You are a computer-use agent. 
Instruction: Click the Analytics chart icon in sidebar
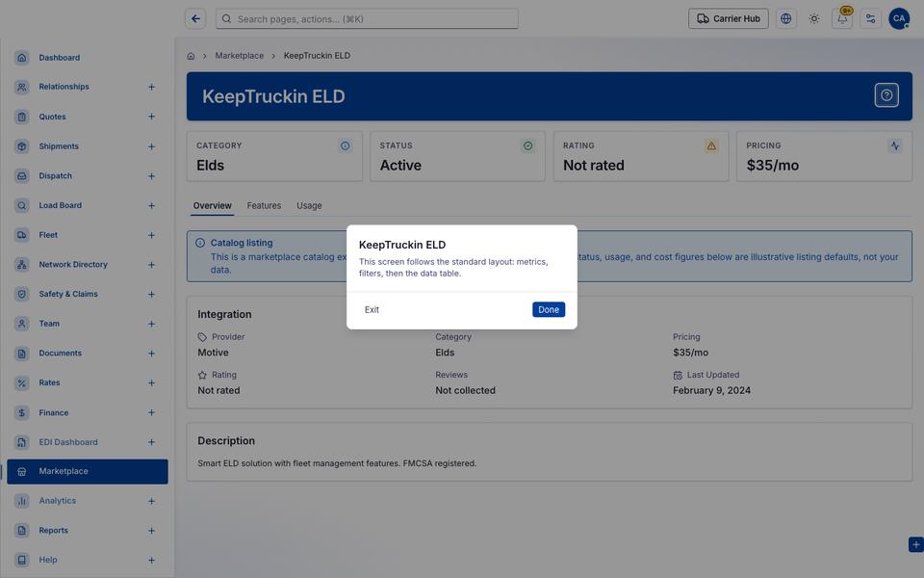pos(22,501)
